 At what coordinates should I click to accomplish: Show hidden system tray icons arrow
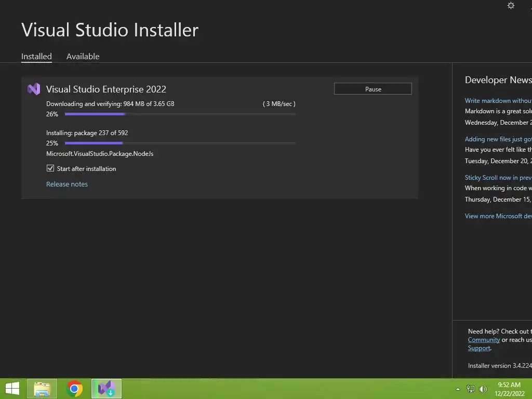pos(458,389)
